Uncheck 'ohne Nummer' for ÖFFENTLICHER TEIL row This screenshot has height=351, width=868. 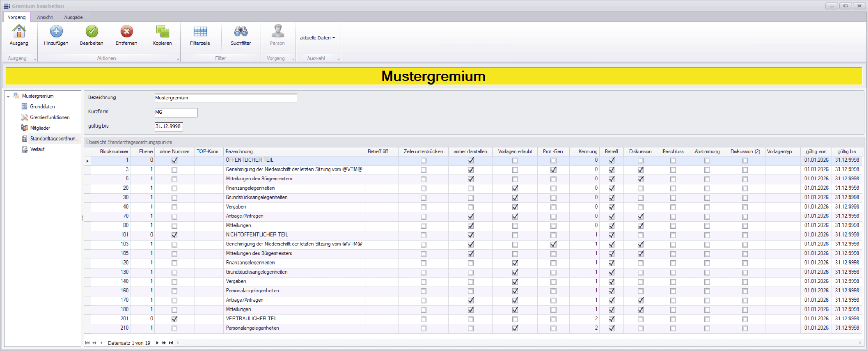click(x=174, y=161)
